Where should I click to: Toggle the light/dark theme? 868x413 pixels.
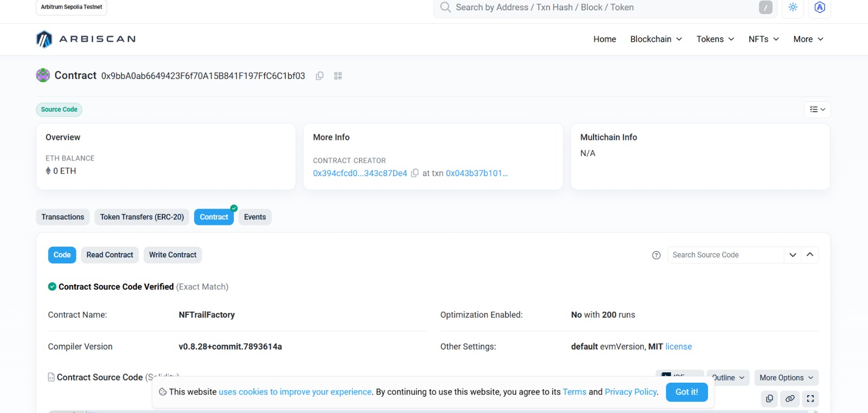[793, 8]
